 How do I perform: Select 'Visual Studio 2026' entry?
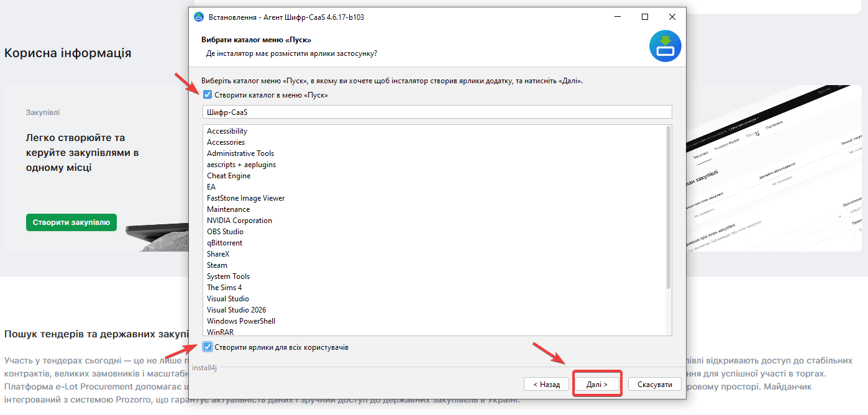[236, 310]
